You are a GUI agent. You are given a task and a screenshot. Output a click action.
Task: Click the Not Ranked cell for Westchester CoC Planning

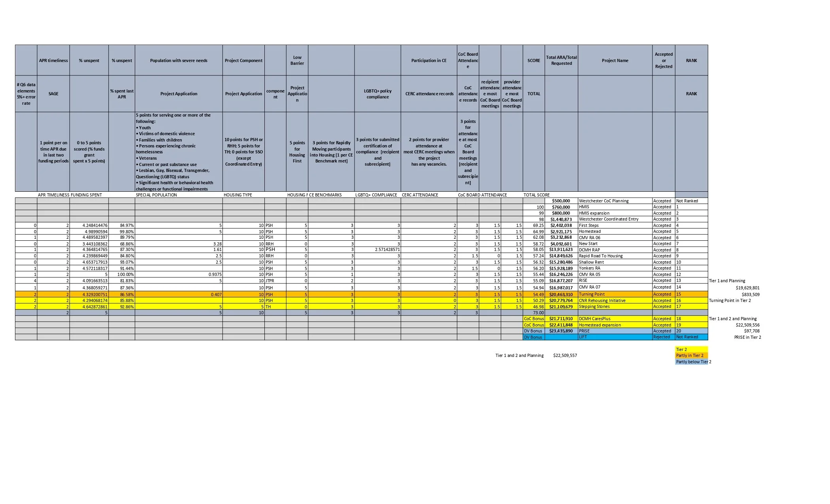[x=687, y=201]
